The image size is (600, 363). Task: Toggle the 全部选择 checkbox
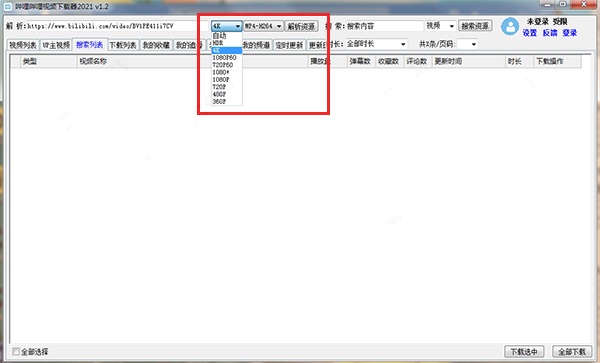(16, 351)
